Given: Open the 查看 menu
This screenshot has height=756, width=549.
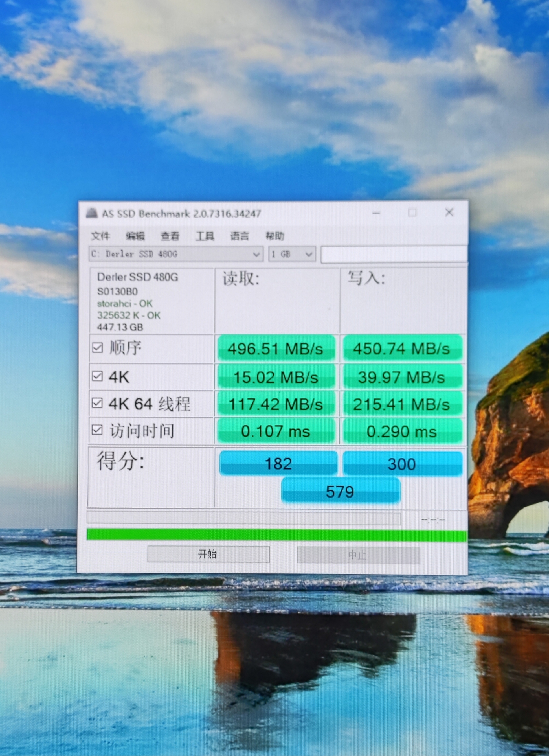Looking at the screenshot, I should pyautogui.click(x=170, y=236).
